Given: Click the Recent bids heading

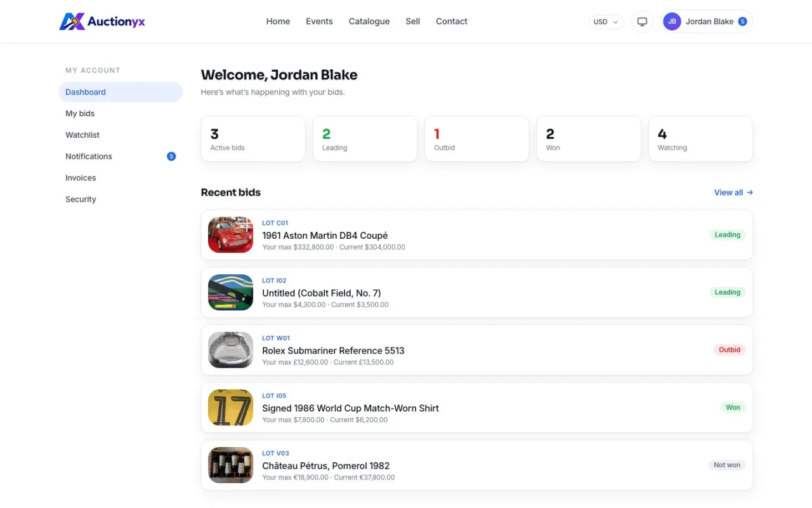Looking at the screenshot, I should (231, 192).
